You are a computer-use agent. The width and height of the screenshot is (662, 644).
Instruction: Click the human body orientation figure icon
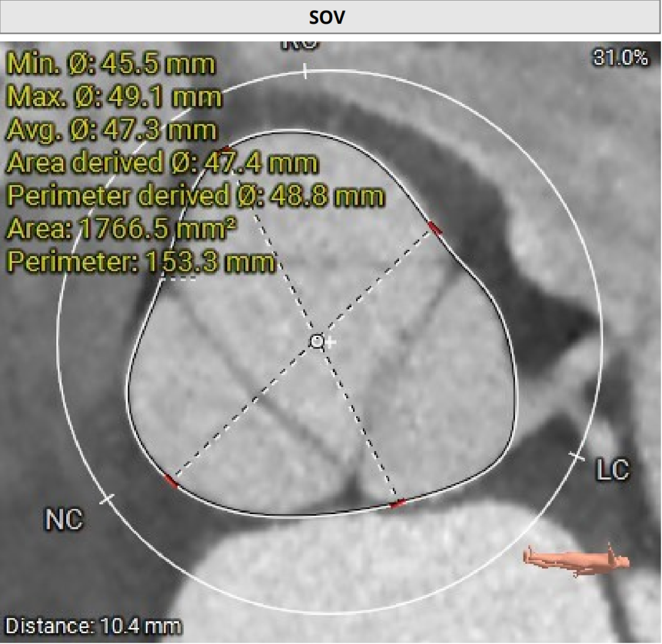(576, 559)
